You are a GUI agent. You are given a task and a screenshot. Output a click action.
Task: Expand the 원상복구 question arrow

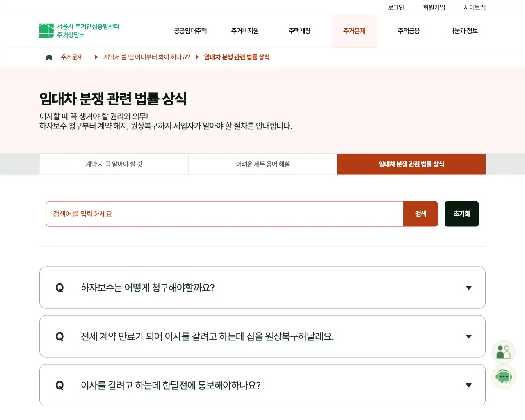click(x=469, y=337)
